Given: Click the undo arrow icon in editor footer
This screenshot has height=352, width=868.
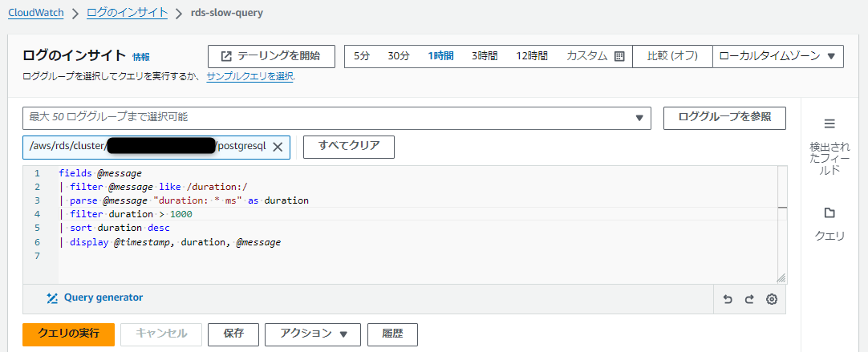Looking at the screenshot, I should coord(728,299).
